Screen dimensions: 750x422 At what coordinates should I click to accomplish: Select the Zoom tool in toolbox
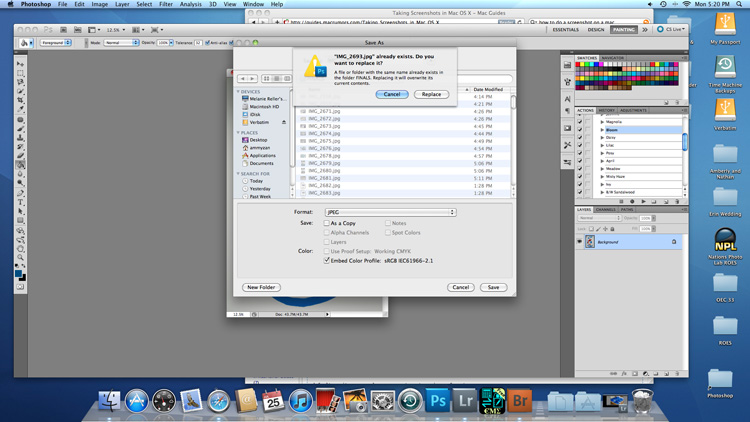(20, 257)
